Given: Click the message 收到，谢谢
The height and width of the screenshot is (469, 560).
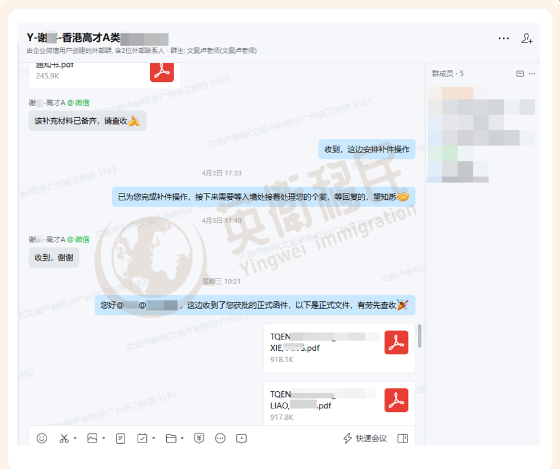Looking at the screenshot, I should (54, 258).
